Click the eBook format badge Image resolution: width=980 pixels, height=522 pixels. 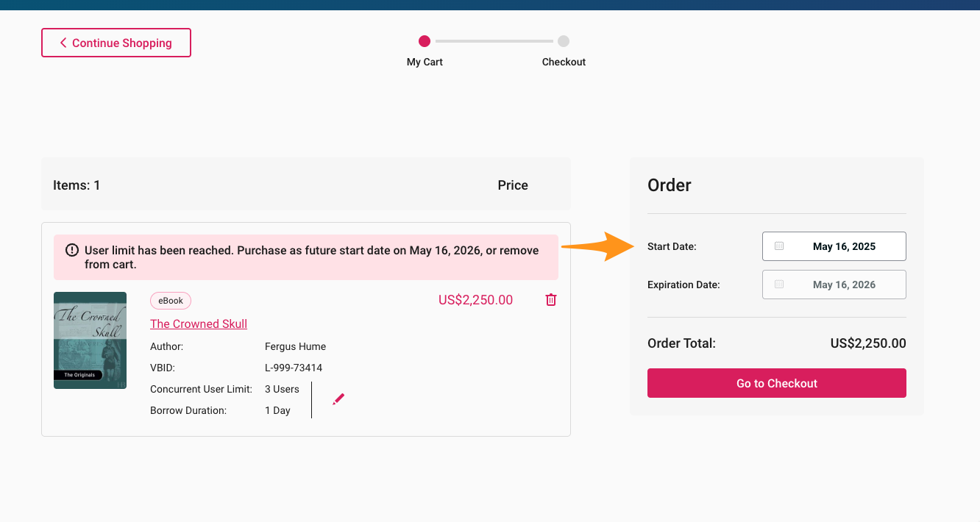[x=171, y=301]
